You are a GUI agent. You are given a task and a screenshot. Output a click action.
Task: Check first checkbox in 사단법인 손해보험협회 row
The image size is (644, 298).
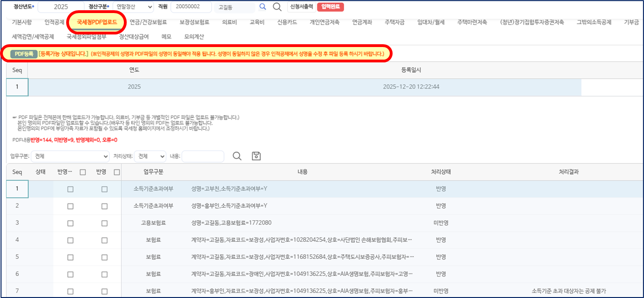pos(70,240)
